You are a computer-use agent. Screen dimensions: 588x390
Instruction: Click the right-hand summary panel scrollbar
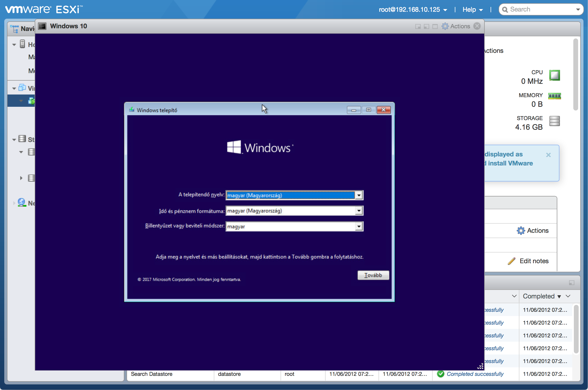[x=575, y=74]
